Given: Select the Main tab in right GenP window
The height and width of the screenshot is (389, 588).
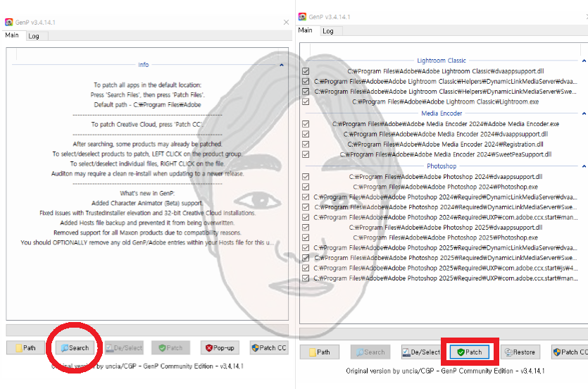Looking at the screenshot, I should tap(305, 30).
